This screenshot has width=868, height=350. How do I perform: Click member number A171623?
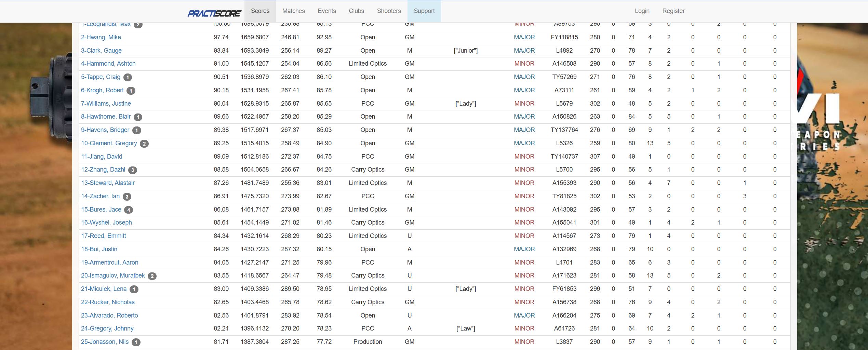(x=564, y=275)
